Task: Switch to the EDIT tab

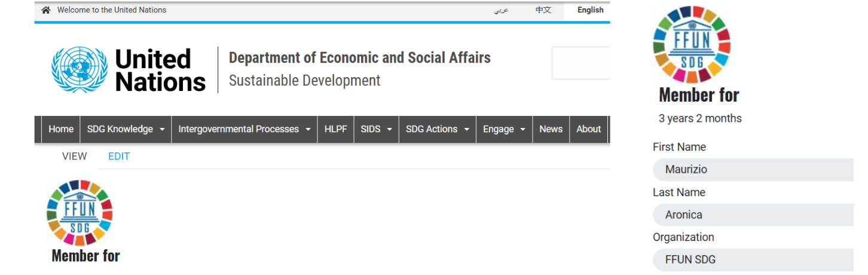Action: (119, 157)
